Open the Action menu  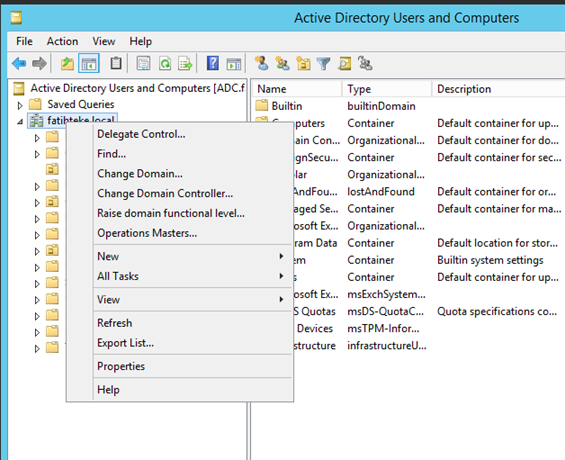tap(62, 41)
